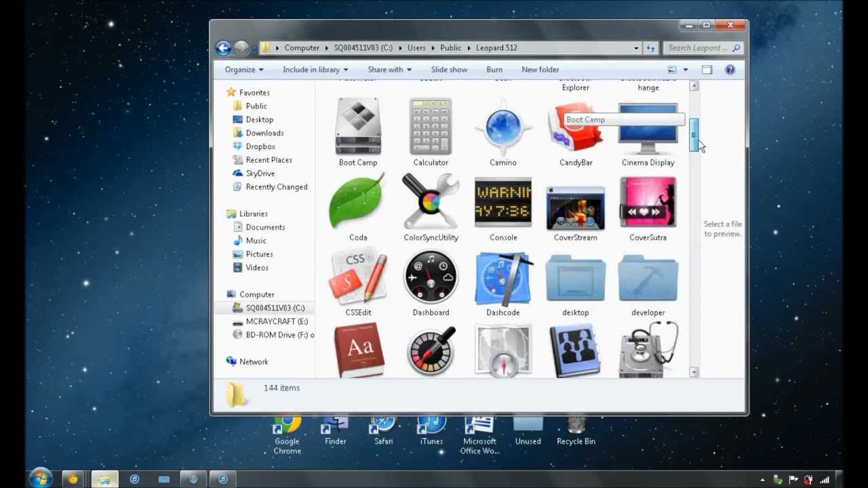Click the Help question mark icon
This screenshot has height=488, width=868.
coord(730,69)
